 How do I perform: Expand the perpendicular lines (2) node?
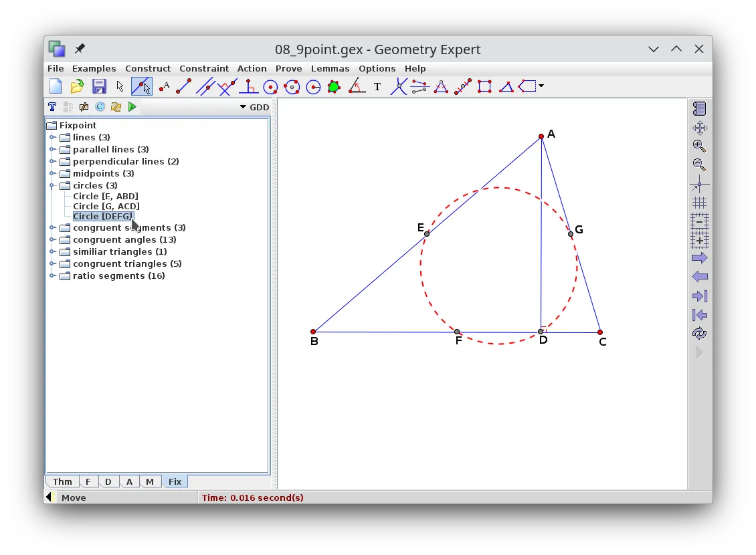point(52,161)
